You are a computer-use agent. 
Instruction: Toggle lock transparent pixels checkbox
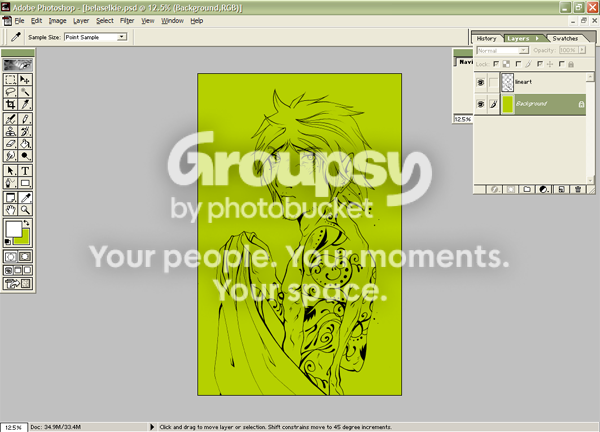(496, 64)
